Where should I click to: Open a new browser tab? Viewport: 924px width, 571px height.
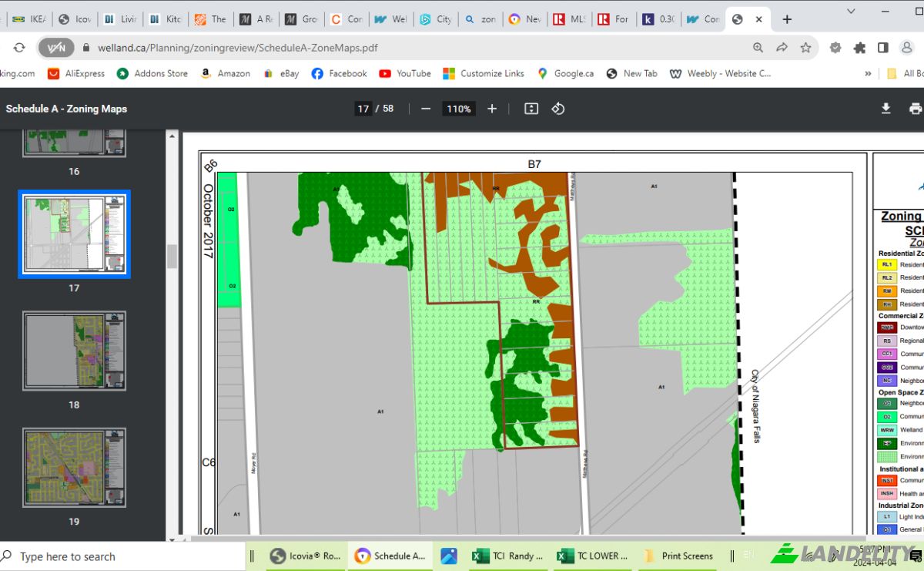click(787, 19)
